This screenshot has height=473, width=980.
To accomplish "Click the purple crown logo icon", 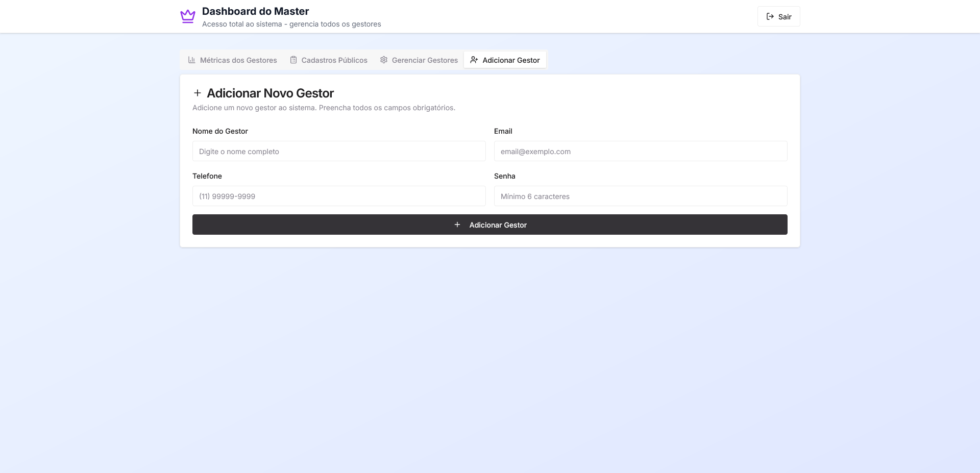I will point(188,16).
